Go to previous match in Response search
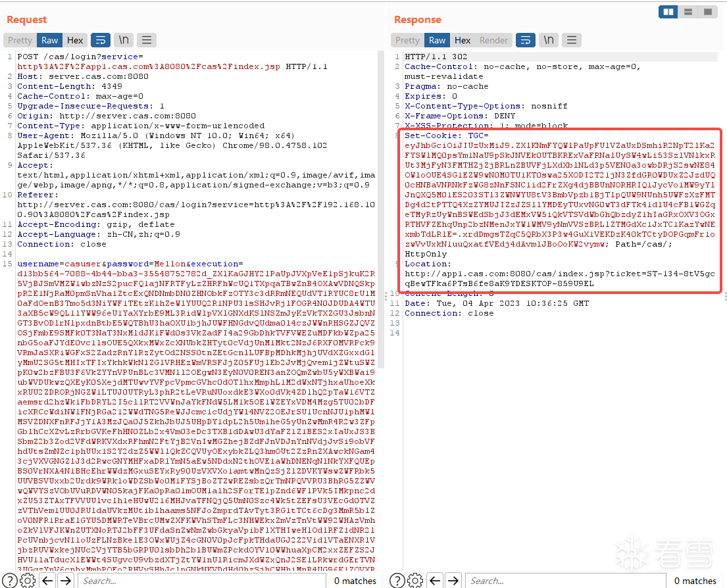This screenshot has width=727, height=588. pos(435,581)
